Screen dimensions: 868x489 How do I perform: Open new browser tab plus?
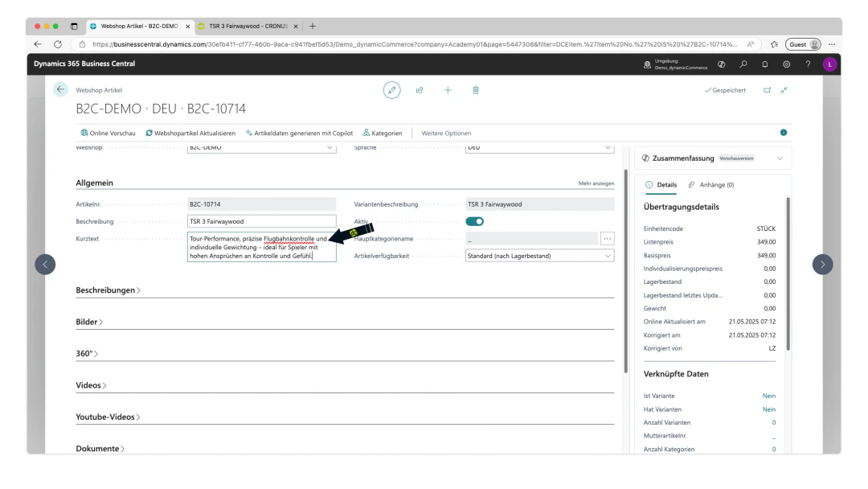(x=312, y=26)
